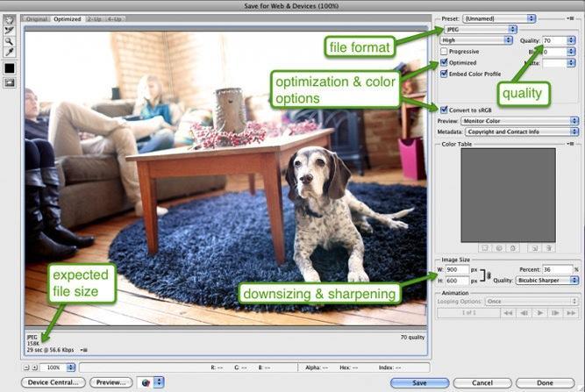This screenshot has height=392, width=585.
Task: Click the Save button
Action: click(x=419, y=382)
